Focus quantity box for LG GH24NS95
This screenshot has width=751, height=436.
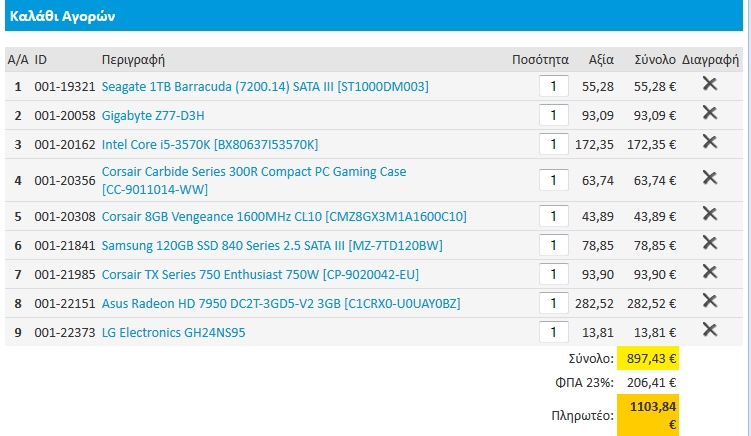click(x=554, y=332)
